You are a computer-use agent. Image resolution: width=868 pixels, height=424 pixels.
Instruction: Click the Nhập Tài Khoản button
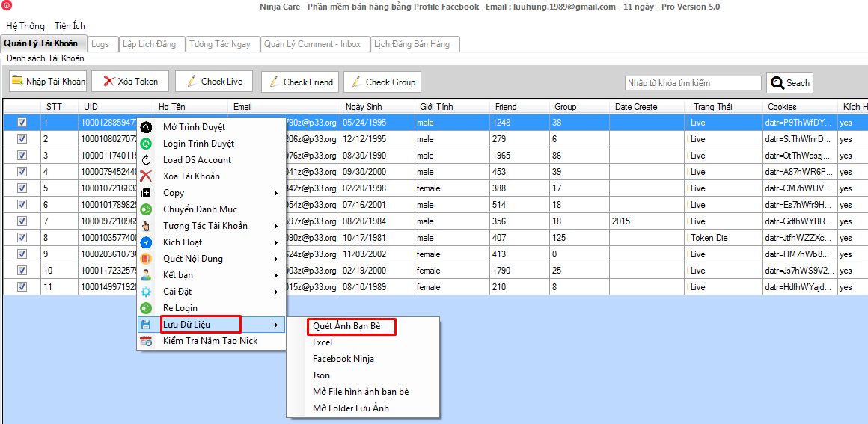pos(48,82)
